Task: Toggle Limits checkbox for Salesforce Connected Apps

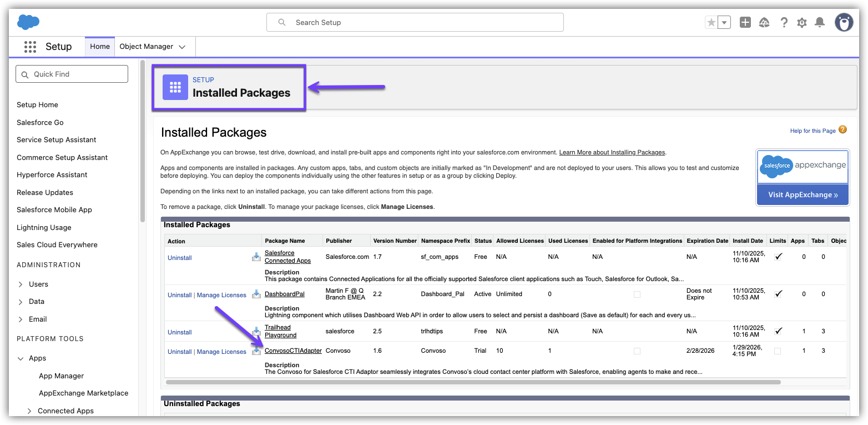Action: [x=778, y=257]
